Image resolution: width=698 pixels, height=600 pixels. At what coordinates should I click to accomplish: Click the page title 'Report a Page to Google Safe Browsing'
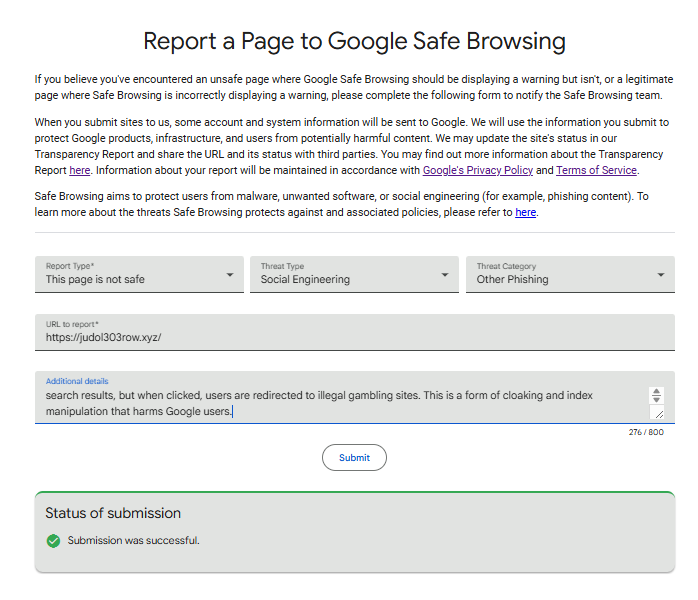pos(354,41)
